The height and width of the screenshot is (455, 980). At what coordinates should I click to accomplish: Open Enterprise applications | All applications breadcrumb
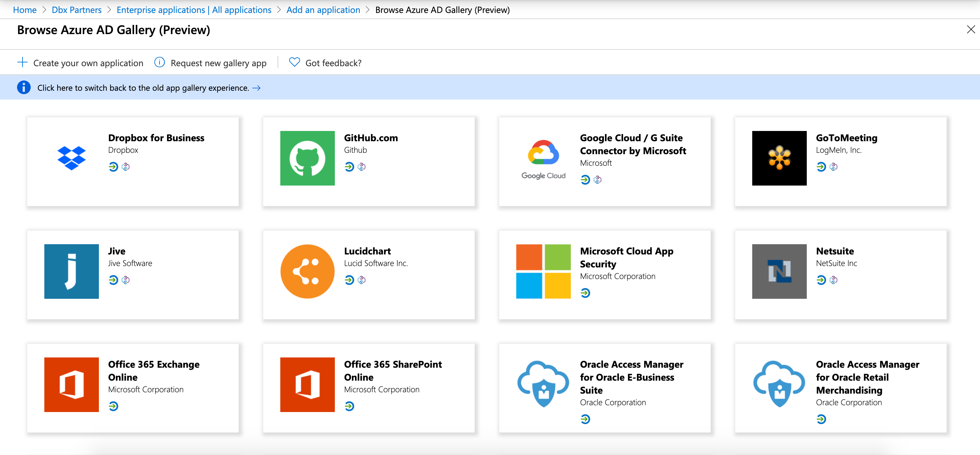[194, 10]
